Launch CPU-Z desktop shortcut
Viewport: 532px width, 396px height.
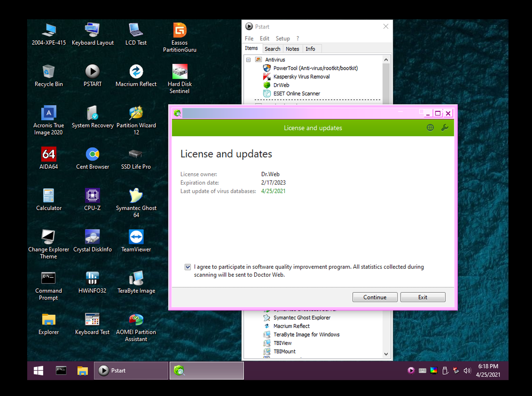tap(92, 199)
